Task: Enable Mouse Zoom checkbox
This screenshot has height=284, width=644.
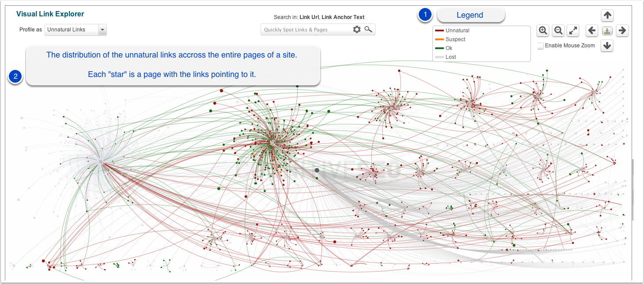Action: tap(540, 46)
